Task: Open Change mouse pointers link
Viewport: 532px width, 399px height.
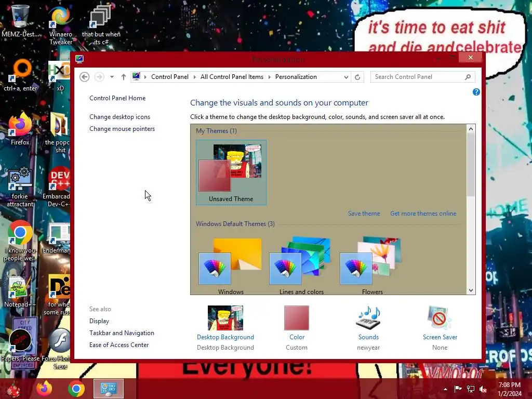Action: (122, 129)
